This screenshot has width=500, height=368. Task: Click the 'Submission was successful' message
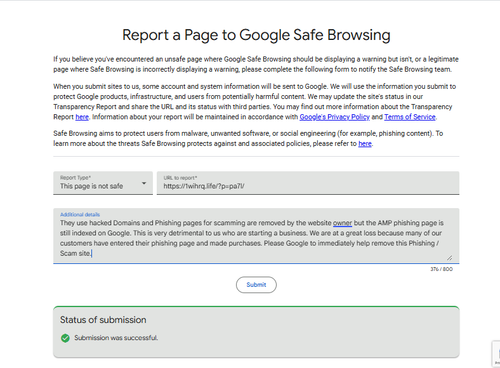(116, 338)
